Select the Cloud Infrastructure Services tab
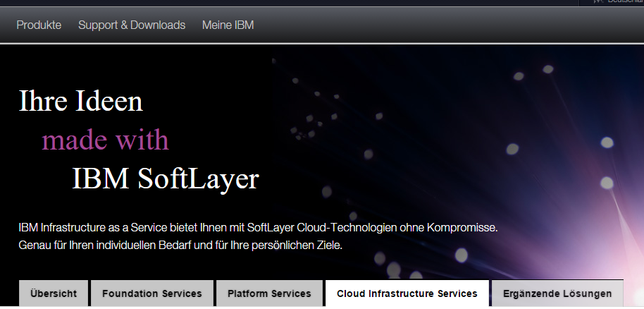This screenshot has height=309, width=644. (407, 293)
